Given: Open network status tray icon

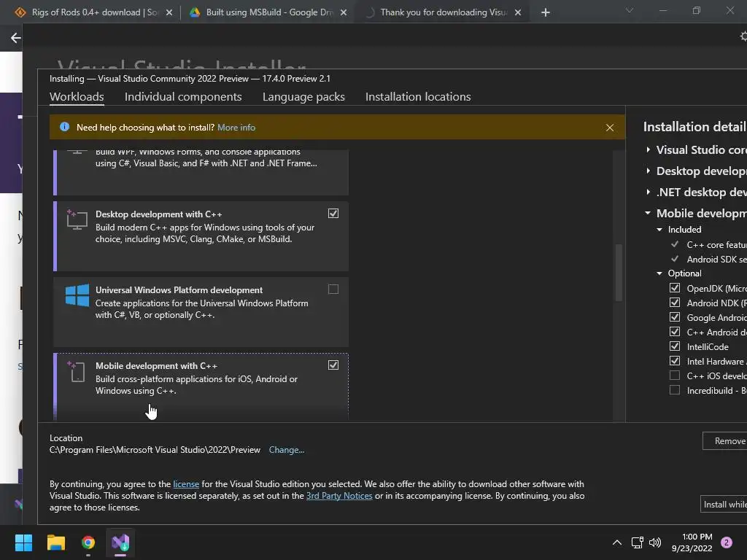Looking at the screenshot, I should pos(637,542).
